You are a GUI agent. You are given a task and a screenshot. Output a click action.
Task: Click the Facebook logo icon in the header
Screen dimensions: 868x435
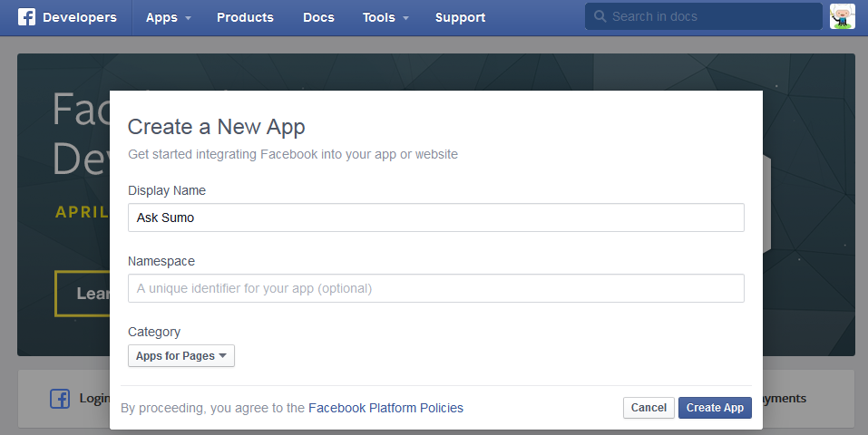click(x=26, y=17)
